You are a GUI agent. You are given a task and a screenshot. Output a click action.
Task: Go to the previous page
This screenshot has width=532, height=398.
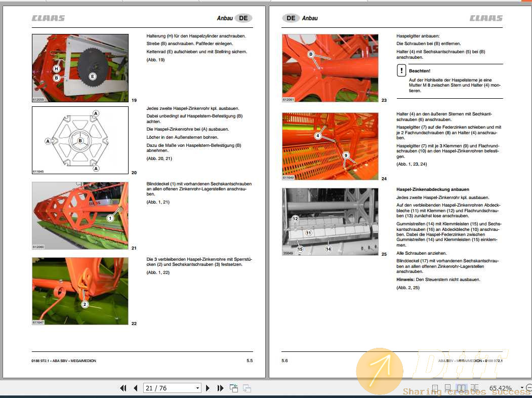135,388
